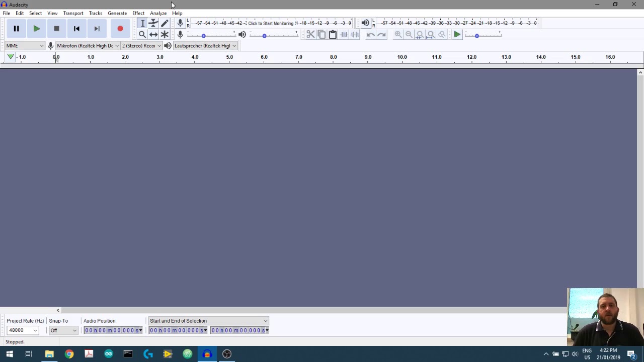Open the 2 (Stereo) recording channels dropdown
This screenshot has height=362, width=644.
tap(141, 46)
